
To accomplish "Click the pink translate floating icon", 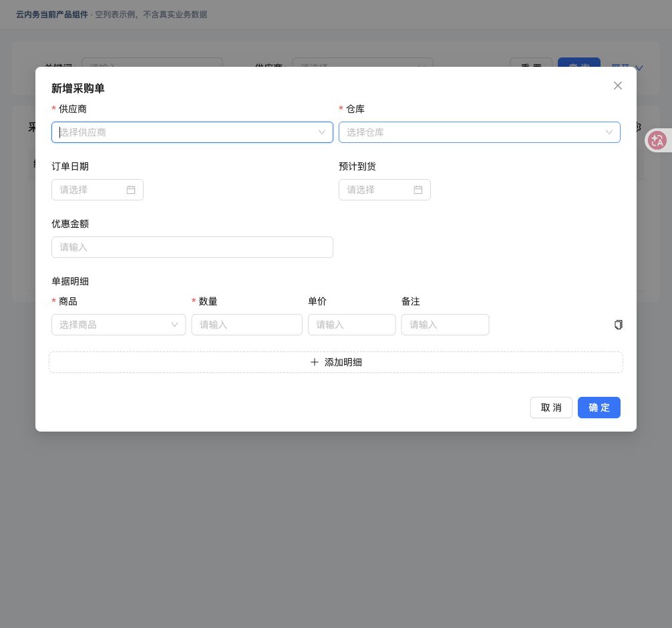I will [657, 140].
